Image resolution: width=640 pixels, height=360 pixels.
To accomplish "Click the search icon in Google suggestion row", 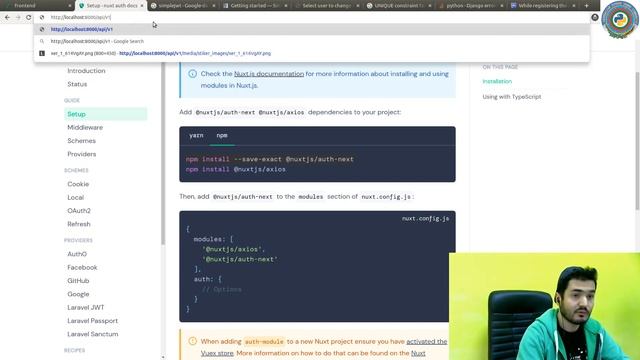I will click(x=42, y=41).
